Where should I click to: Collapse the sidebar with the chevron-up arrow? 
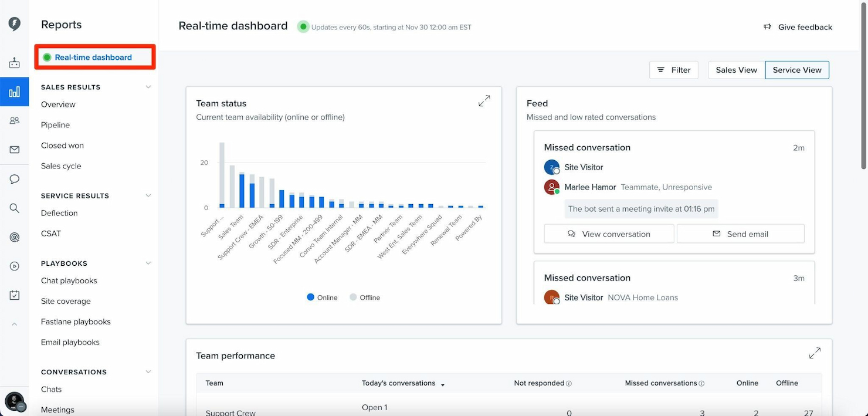[x=15, y=323]
